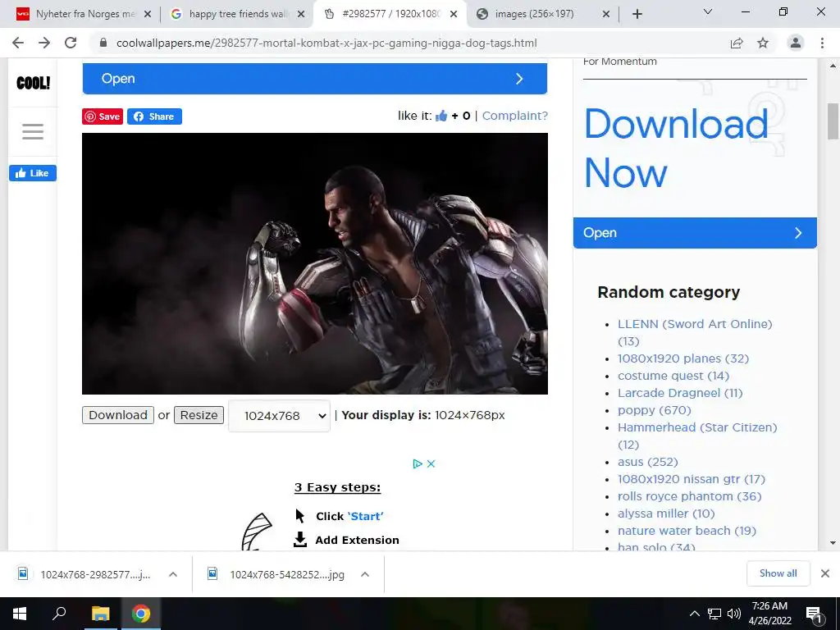Click the 'Start' link in ad
The width and height of the screenshot is (840, 630).
coord(366,516)
